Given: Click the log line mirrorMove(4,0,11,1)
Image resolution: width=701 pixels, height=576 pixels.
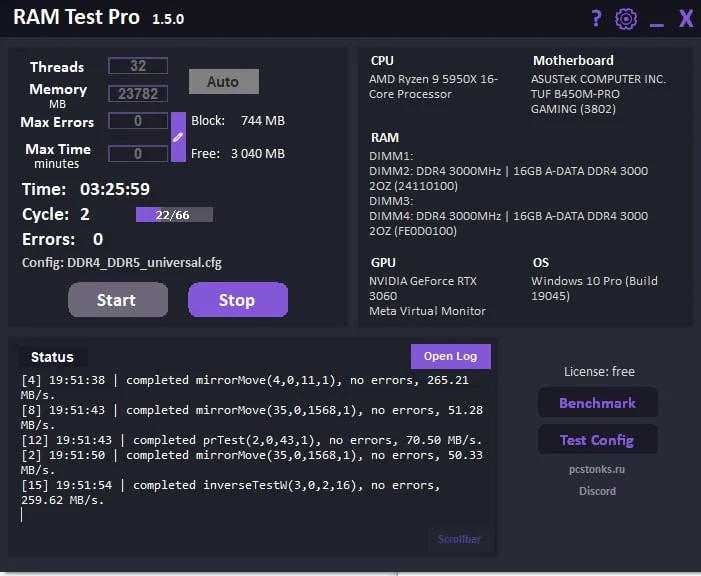Looking at the screenshot, I should tap(245, 387).
